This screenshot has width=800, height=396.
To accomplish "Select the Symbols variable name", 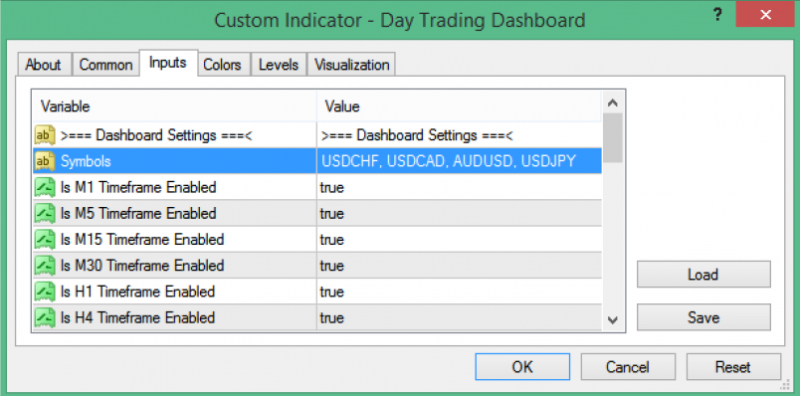I will pyautogui.click(x=86, y=161).
